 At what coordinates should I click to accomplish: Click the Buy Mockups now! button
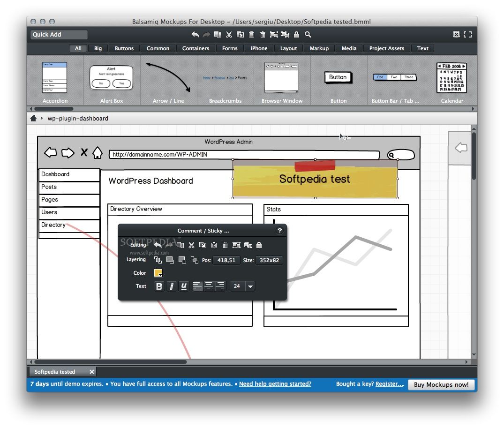(441, 384)
